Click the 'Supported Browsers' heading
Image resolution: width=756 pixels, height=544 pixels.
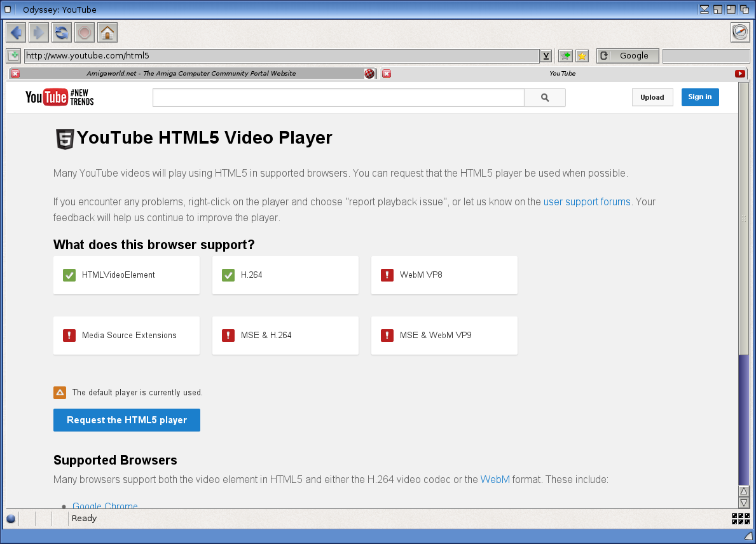[115, 460]
